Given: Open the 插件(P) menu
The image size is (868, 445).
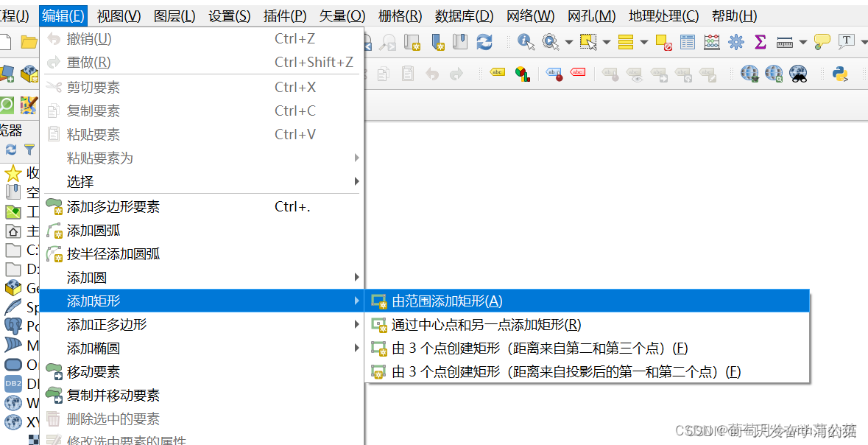Looking at the screenshot, I should point(285,16).
